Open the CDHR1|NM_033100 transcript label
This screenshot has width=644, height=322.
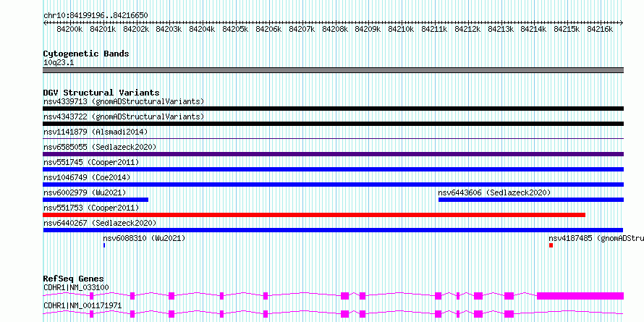76,287
